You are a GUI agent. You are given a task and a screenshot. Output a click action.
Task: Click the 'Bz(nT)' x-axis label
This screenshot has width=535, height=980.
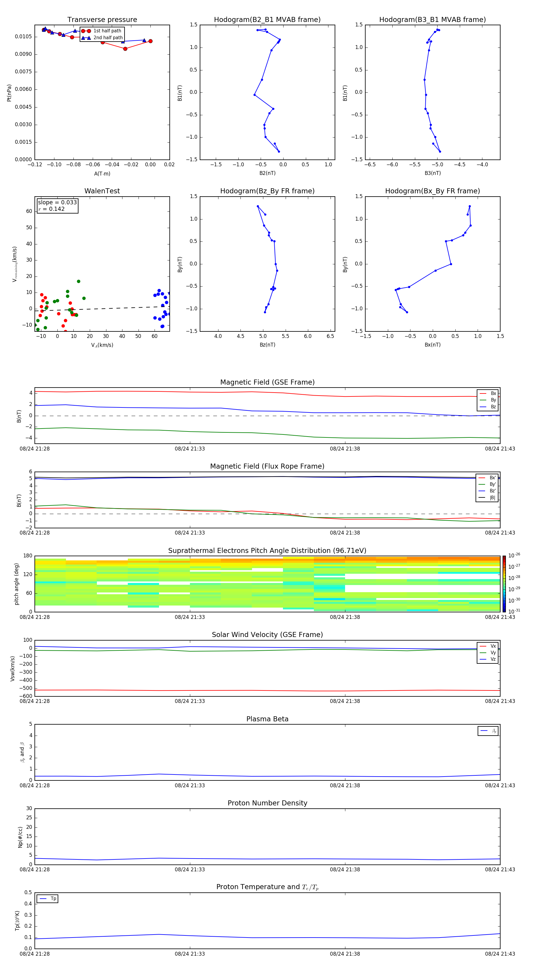pos(267,345)
